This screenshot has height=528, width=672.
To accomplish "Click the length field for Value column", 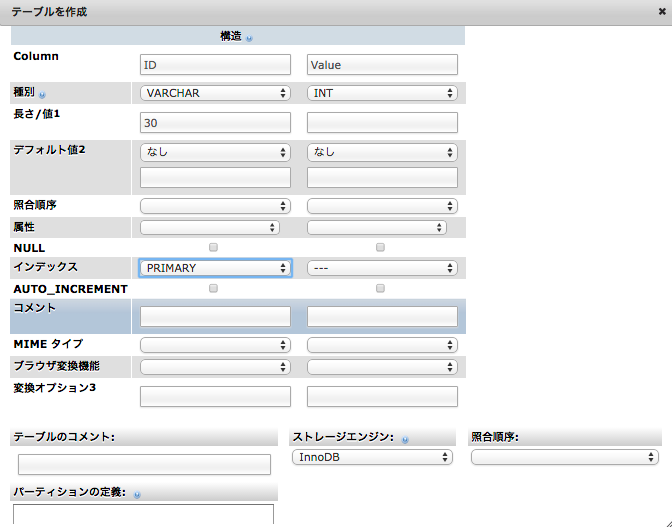I will tap(382, 123).
